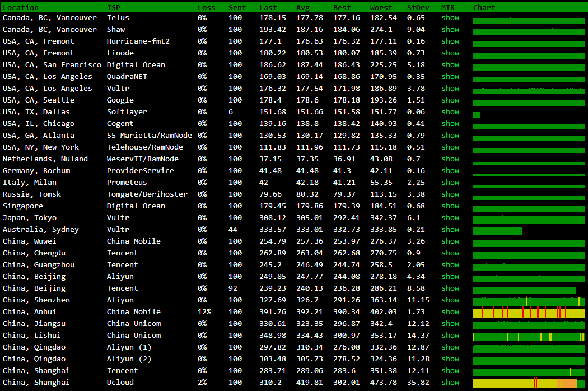Click the Location column header
This screenshot has width=588, height=391.
click(21, 7)
